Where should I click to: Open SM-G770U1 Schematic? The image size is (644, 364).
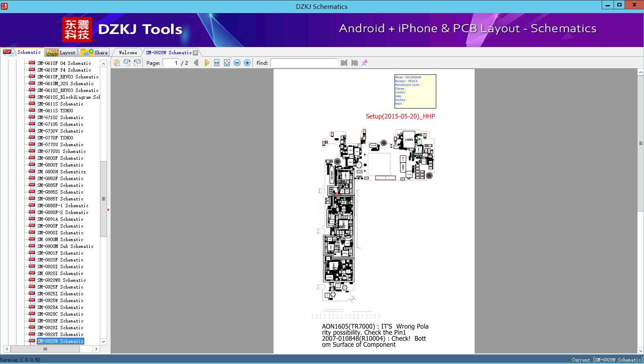pyautogui.click(x=61, y=151)
